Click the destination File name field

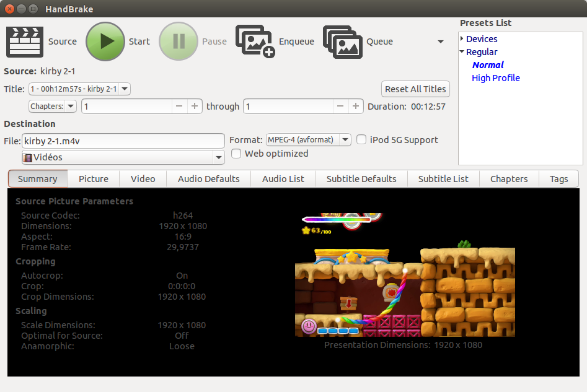coord(123,141)
